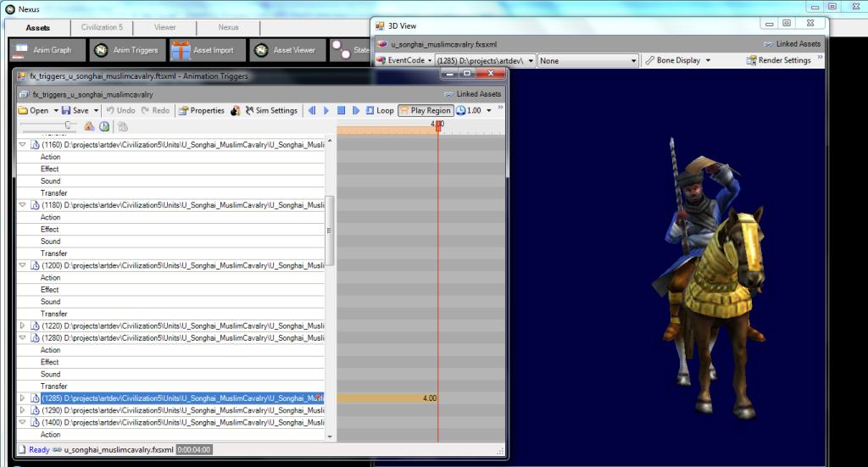Click the 4.00 orange timeline bar on row 1285
Screen dimensions: 868x467
click(387, 398)
